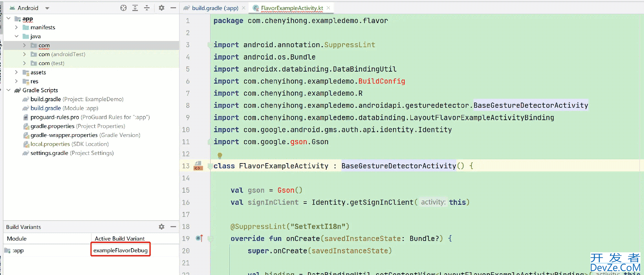Click line number 15 in gutter
The image size is (644, 275).
click(186, 190)
